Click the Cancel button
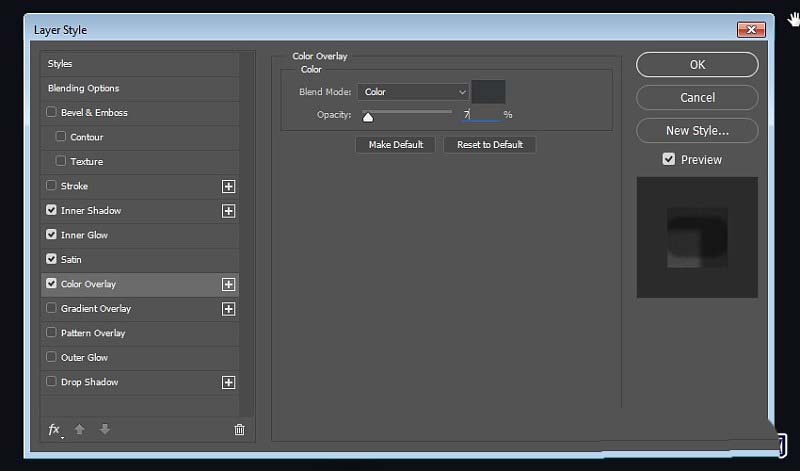 697,97
